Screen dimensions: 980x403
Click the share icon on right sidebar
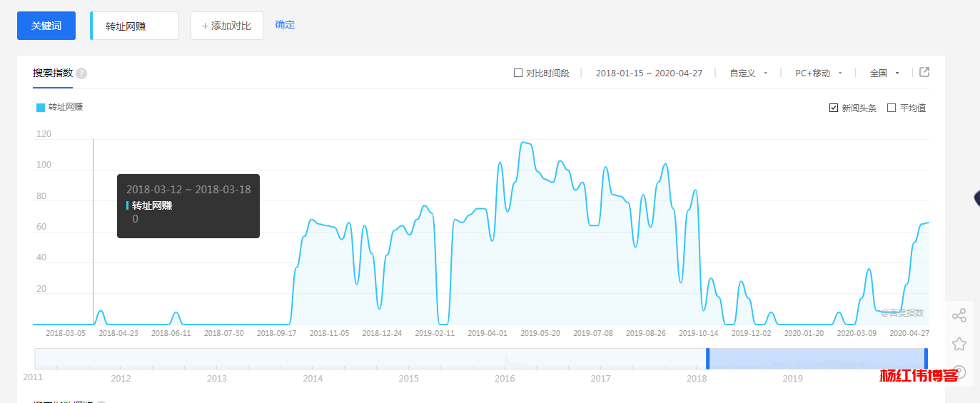(959, 315)
